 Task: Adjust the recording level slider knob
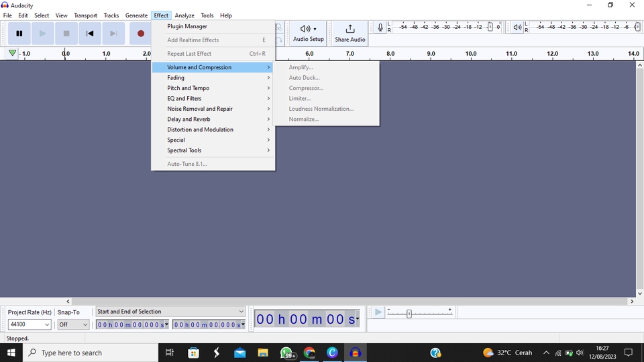tap(490, 27)
